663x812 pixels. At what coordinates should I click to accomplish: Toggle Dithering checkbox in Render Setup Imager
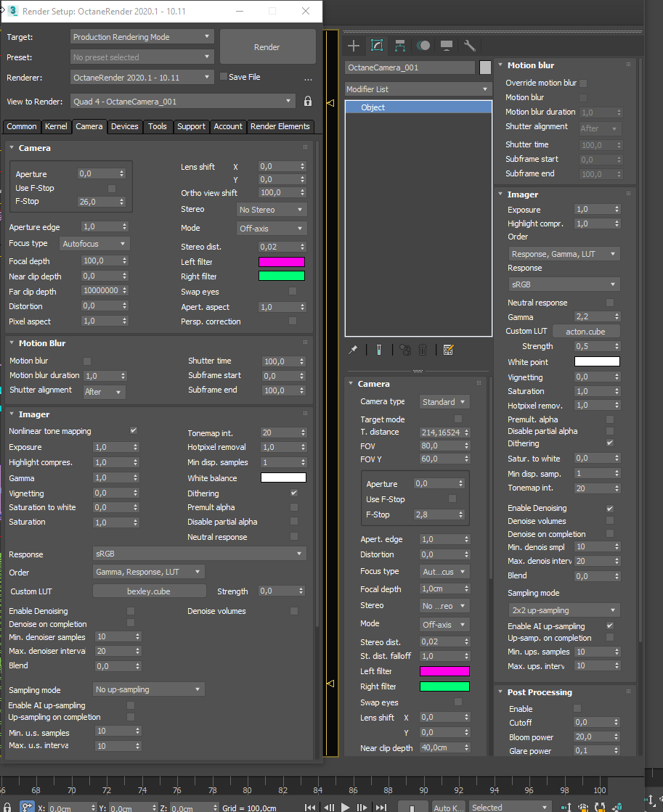click(294, 493)
